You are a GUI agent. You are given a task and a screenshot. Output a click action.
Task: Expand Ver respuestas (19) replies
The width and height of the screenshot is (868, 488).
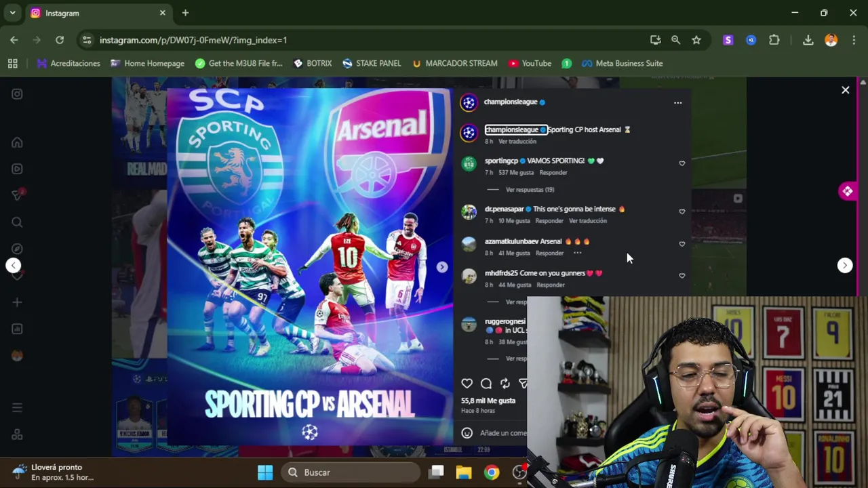(x=530, y=190)
